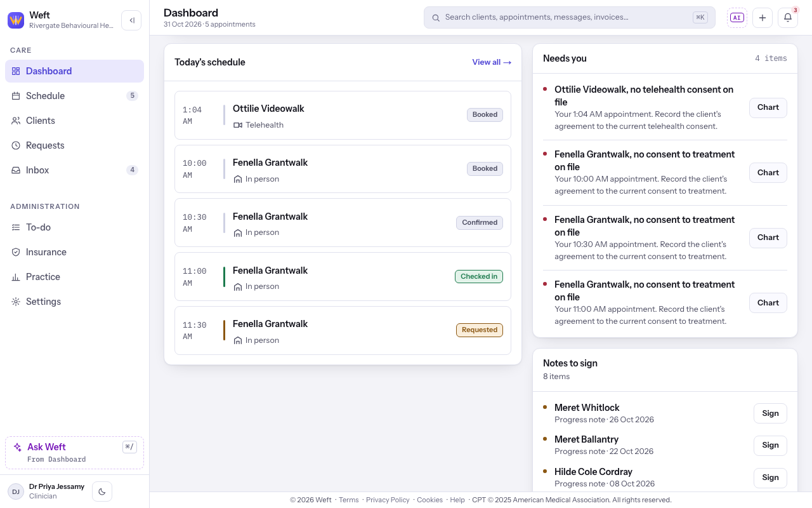
Task: Click the Weft logo icon
Action: point(16,20)
